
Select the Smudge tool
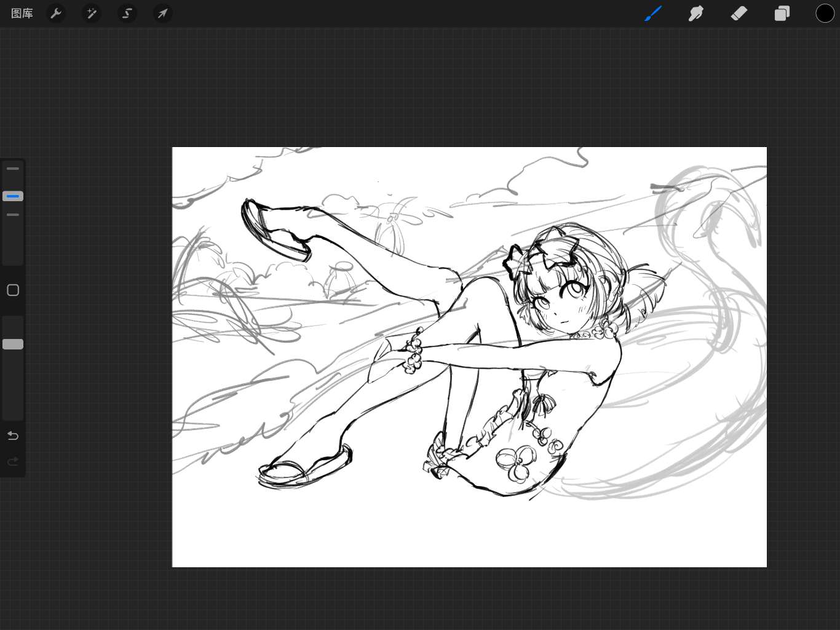point(696,14)
